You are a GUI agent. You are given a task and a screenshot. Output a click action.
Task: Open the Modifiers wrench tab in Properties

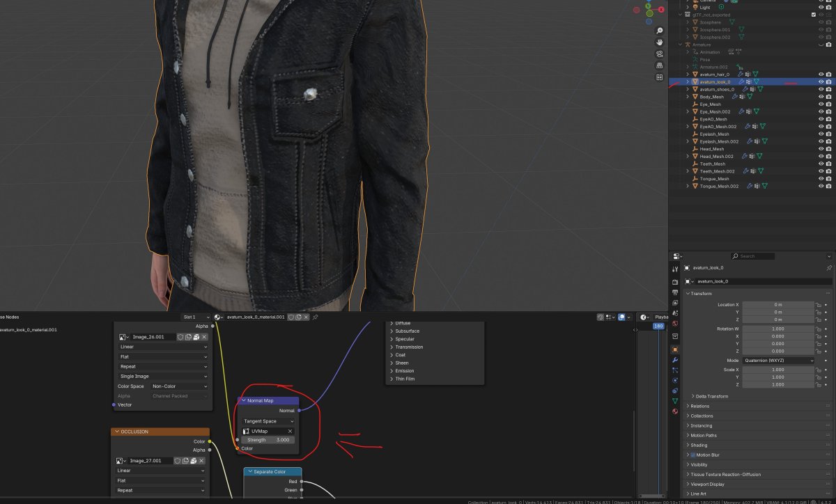[674, 360]
